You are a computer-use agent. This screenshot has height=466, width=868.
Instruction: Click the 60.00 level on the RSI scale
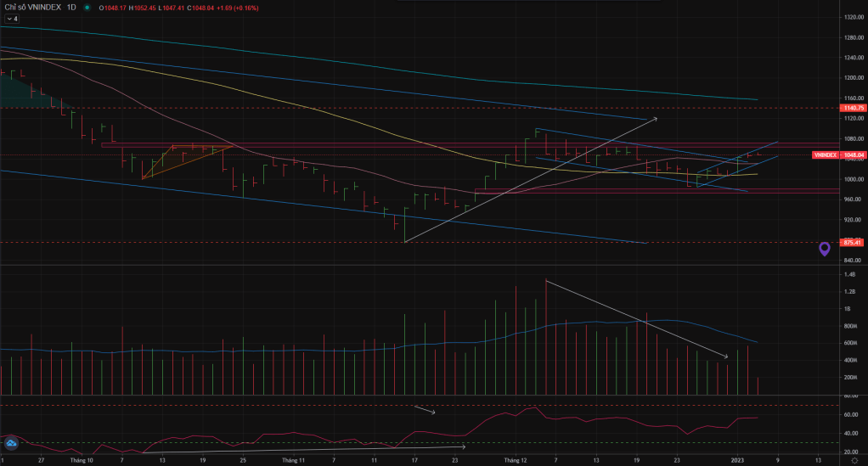coord(849,414)
